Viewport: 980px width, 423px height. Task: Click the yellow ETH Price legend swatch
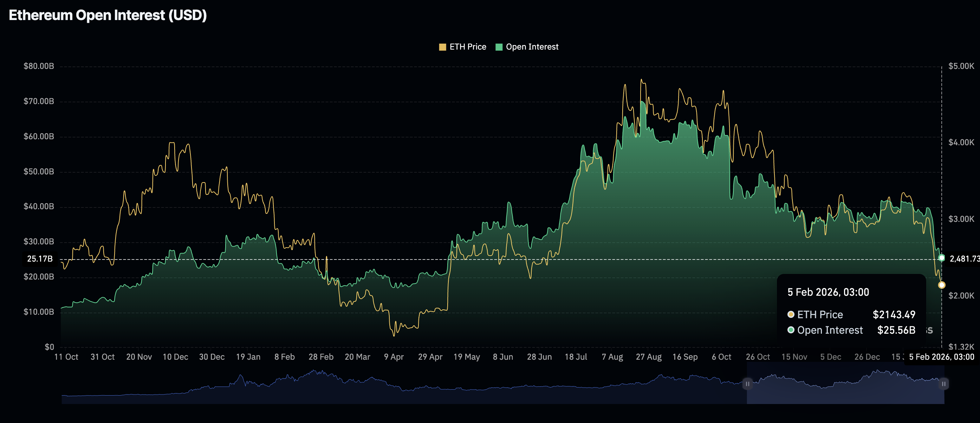point(442,47)
